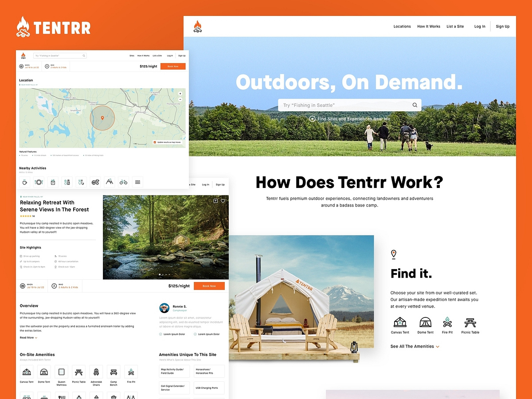Select the fishing activity icon under Nearby Activities
This screenshot has height=399, width=532.
pyautogui.click(x=81, y=182)
